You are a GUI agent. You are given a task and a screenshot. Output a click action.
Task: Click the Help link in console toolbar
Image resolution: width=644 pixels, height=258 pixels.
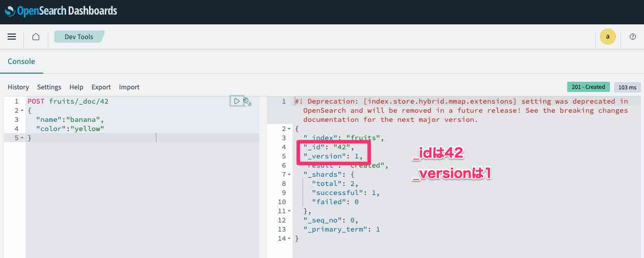[x=76, y=87]
